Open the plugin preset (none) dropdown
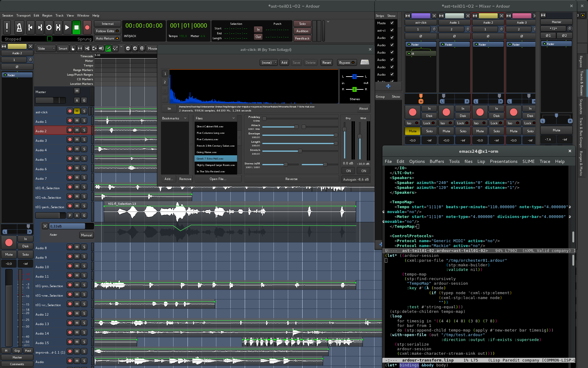The width and height of the screenshot is (588, 368). 268,63
